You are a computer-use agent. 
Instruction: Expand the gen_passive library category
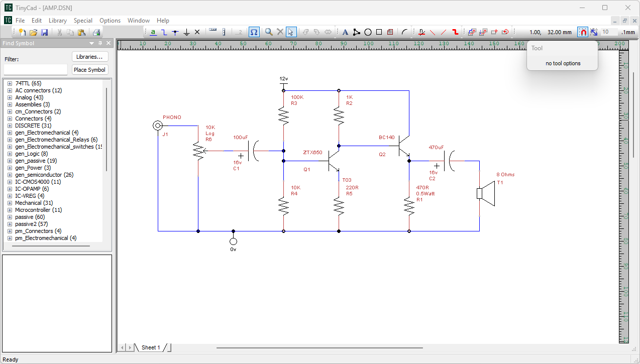(9, 161)
